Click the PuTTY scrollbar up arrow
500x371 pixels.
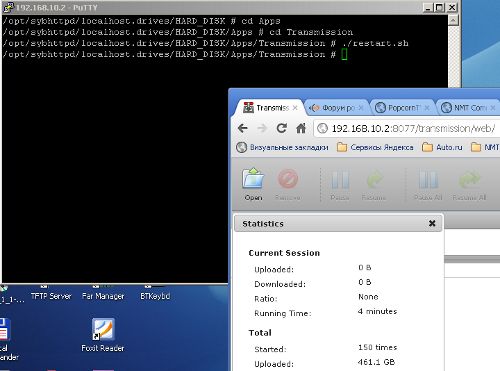453,21
